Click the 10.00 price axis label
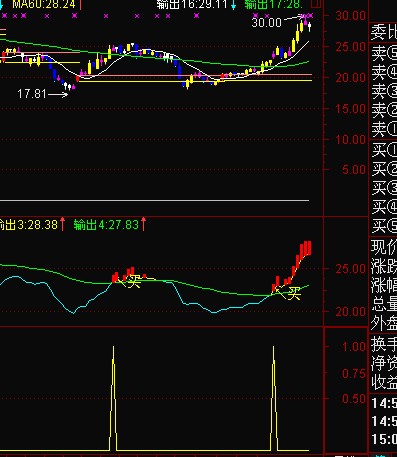This screenshot has width=397, height=457. [350, 140]
